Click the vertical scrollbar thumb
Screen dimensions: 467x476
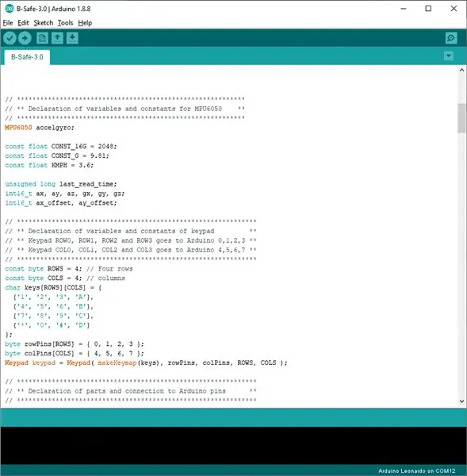point(461,118)
